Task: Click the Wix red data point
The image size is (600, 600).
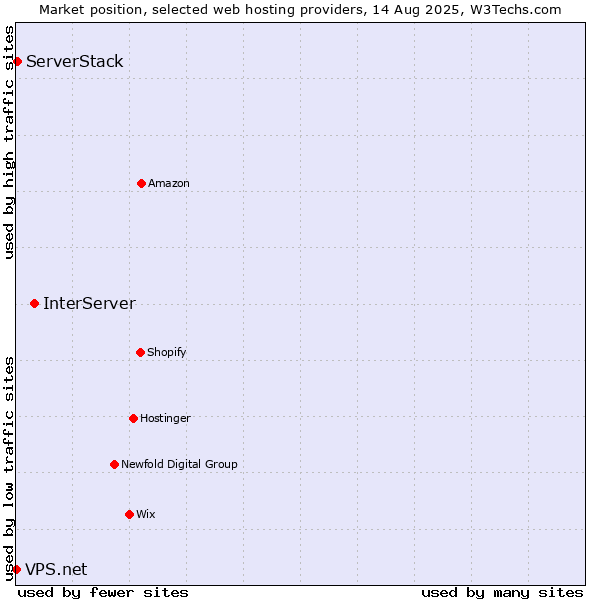Action: (129, 515)
